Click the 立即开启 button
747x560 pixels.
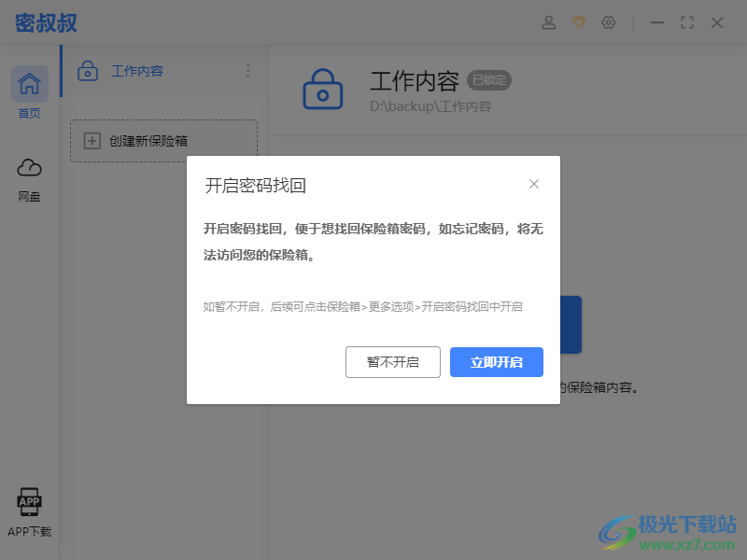(497, 362)
